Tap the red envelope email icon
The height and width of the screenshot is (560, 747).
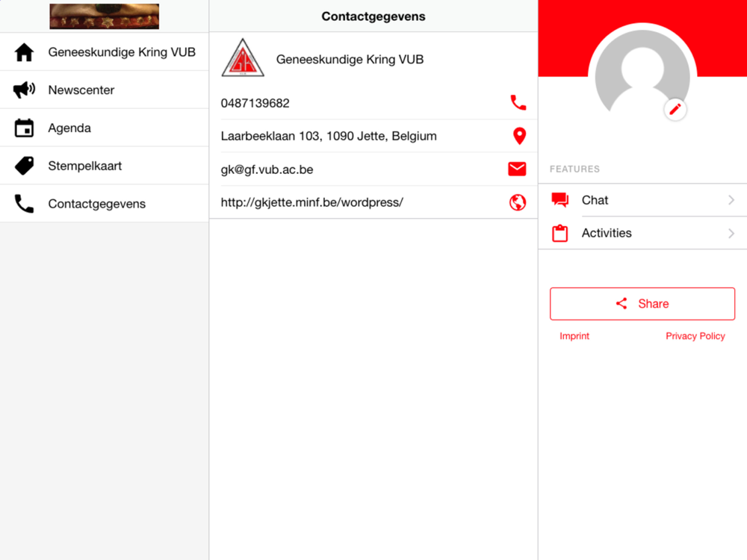pos(517,169)
